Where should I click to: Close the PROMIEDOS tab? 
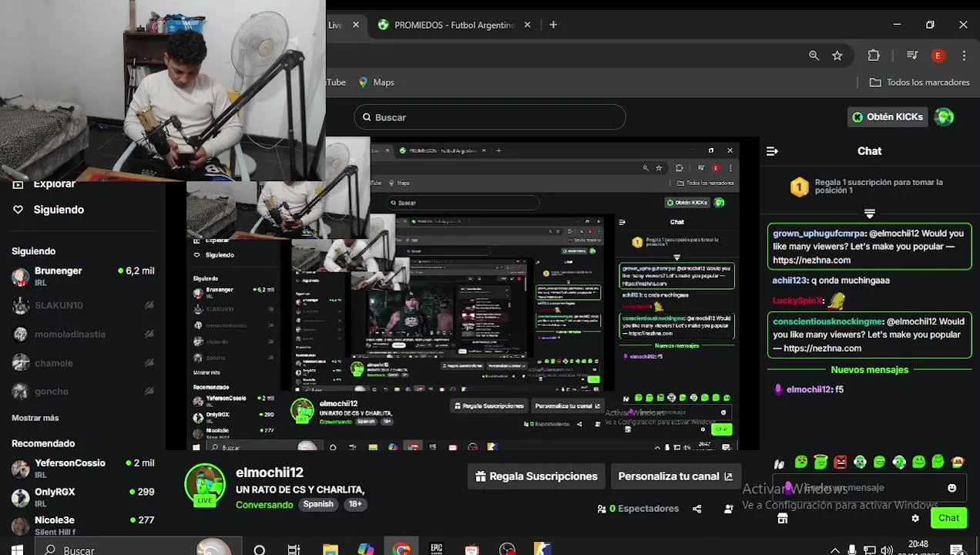528,25
